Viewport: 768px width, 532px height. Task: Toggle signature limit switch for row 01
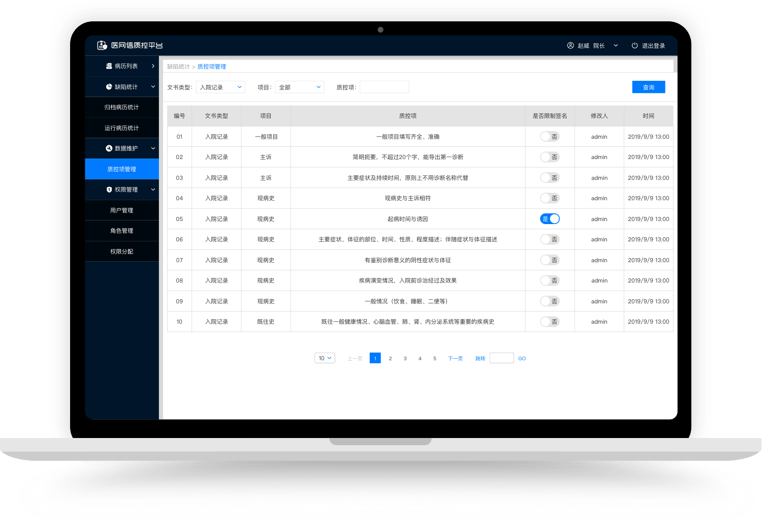550,137
